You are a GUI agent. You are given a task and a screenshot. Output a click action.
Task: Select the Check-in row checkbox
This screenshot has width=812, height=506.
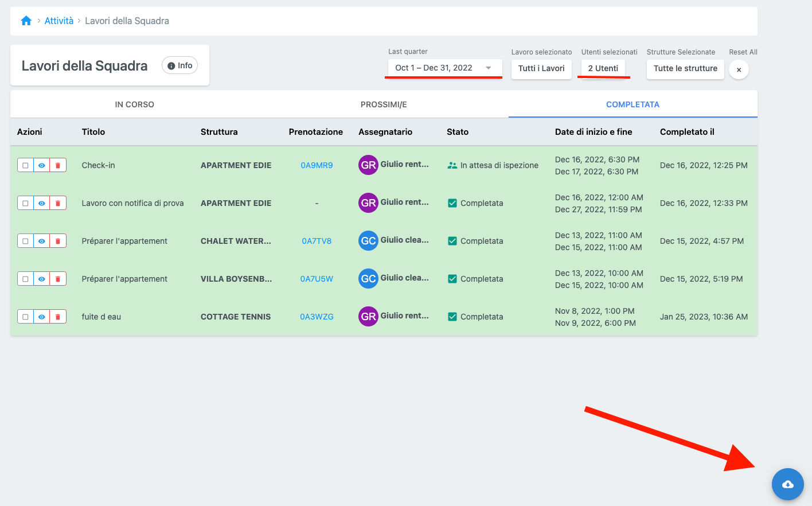click(25, 165)
